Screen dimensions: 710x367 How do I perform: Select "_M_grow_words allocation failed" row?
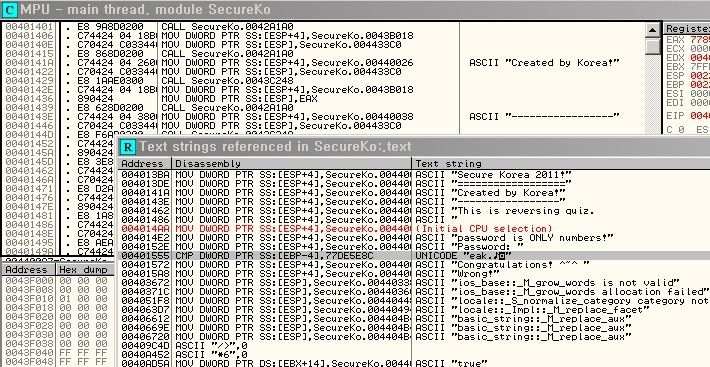click(x=414, y=292)
